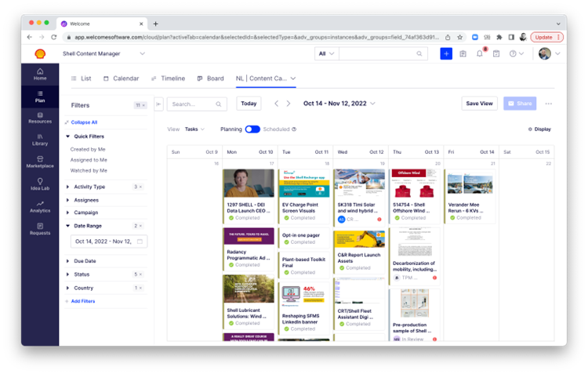Click the notifications bell icon
The image size is (588, 374).
click(x=480, y=53)
